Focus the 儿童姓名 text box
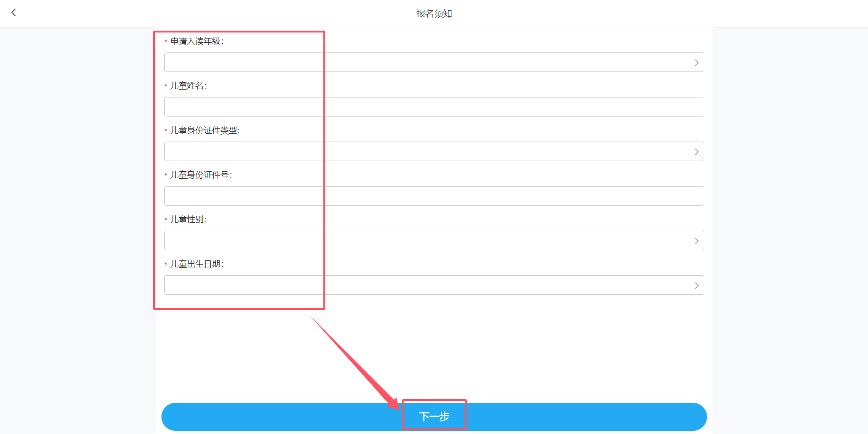This screenshot has height=434, width=868. pos(434,107)
